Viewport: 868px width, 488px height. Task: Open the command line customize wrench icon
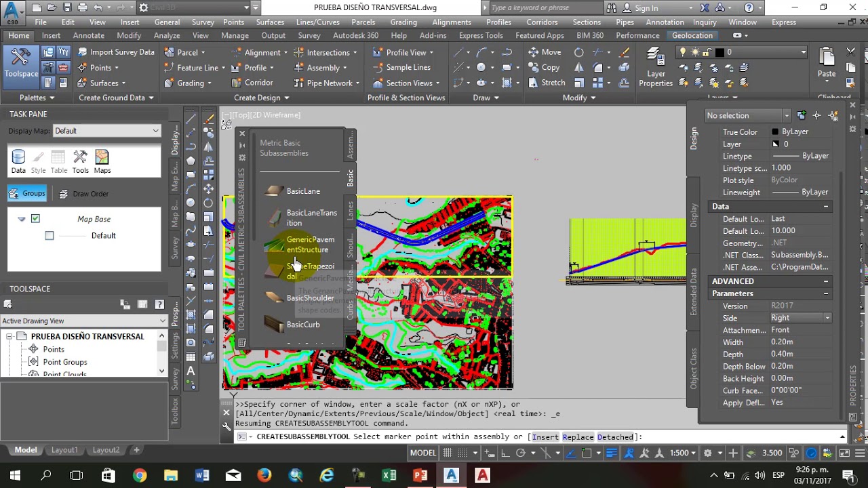[226, 426]
